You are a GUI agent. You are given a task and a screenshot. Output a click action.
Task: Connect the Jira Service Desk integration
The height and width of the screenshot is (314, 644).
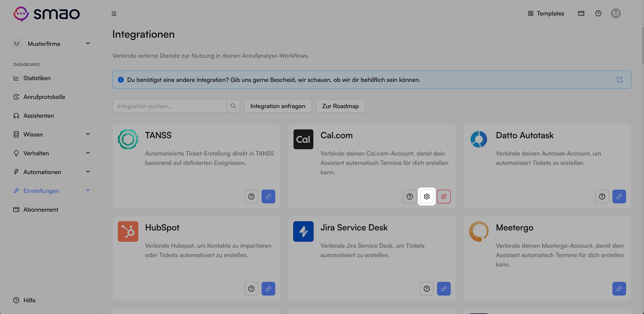click(444, 289)
